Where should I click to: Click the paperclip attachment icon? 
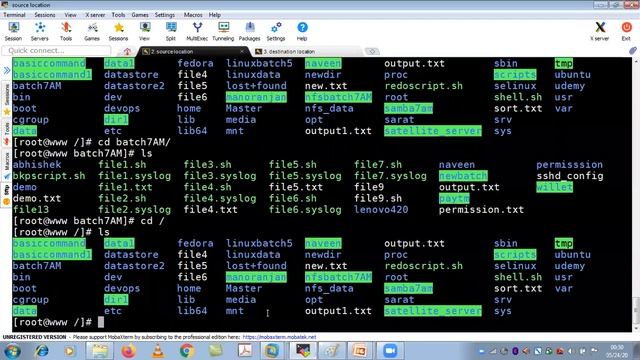pyautogui.click(x=633, y=51)
